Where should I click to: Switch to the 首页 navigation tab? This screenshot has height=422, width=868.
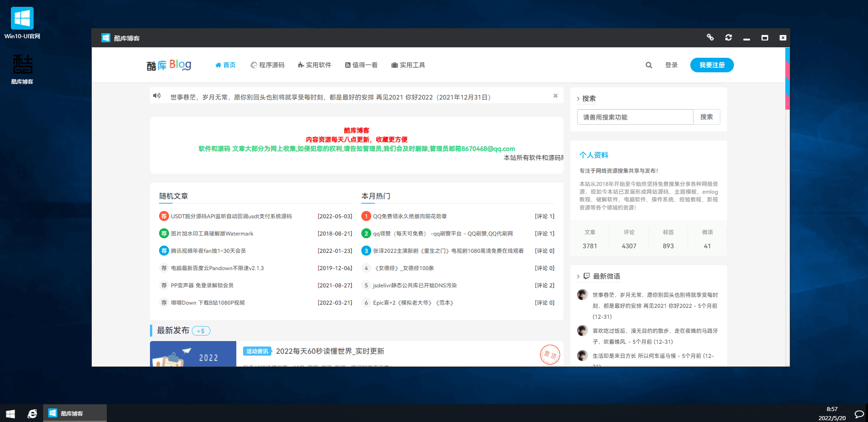225,65
